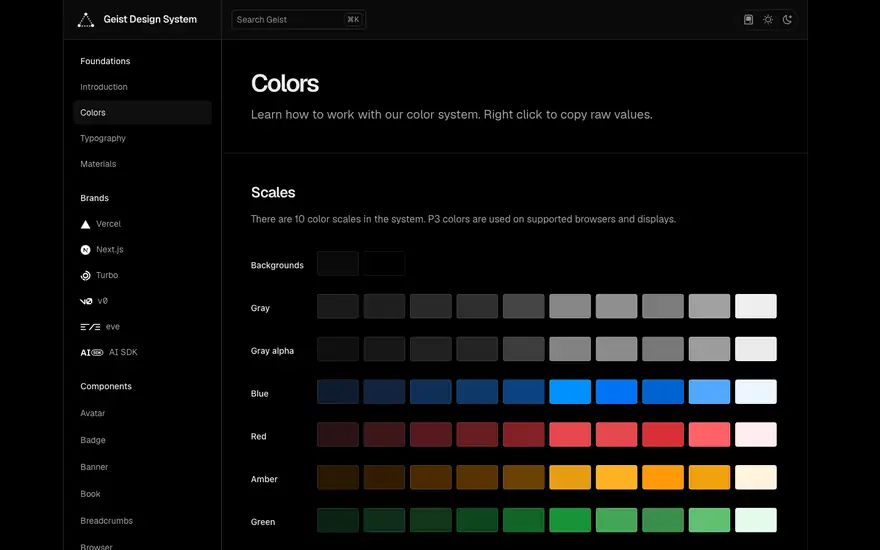Screen dimensions: 880x550
Task: Select the lightest Blue swatch
Action: pos(756,392)
